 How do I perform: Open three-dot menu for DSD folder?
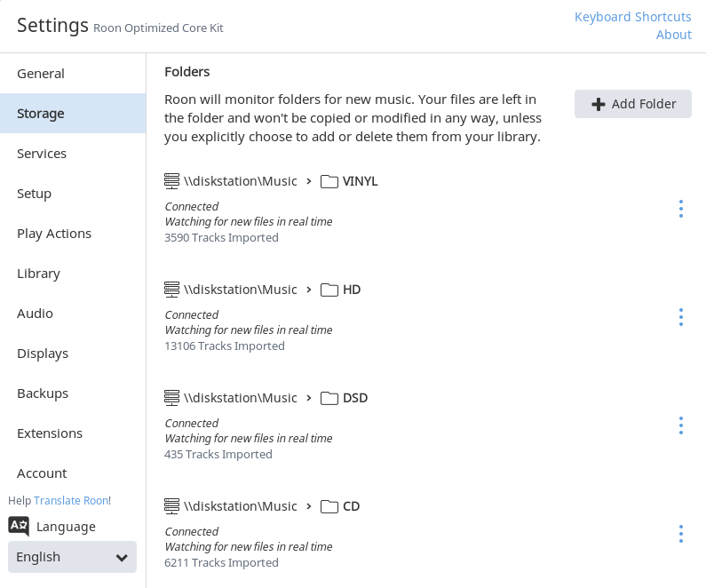[x=680, y=425]
